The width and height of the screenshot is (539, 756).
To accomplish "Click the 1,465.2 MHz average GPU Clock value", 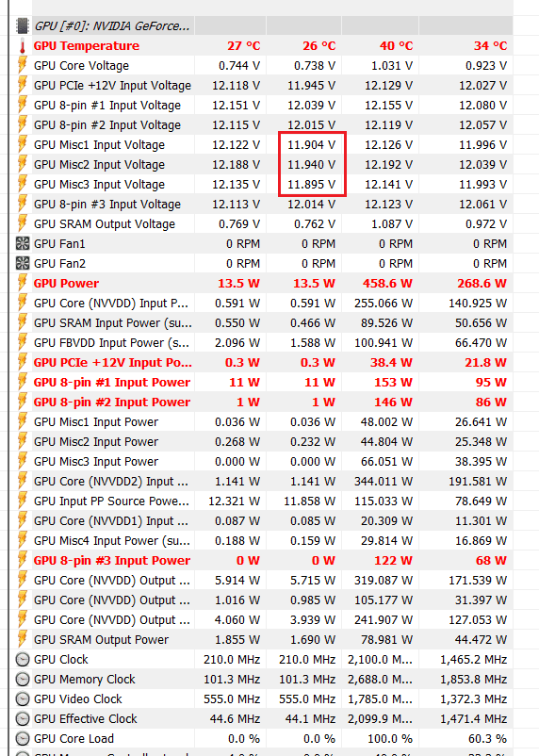I will pos(473,659).
